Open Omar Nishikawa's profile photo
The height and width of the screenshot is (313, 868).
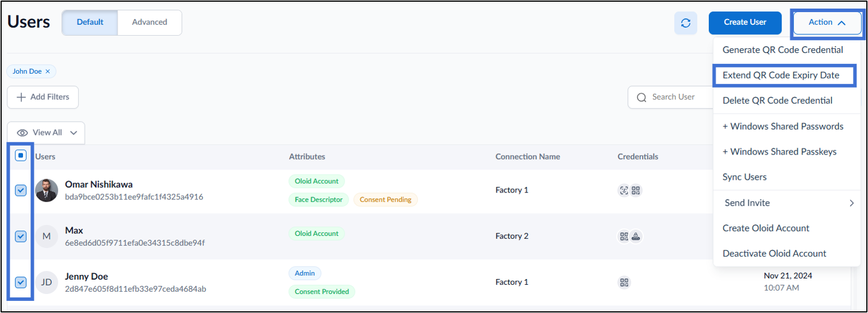46,190
